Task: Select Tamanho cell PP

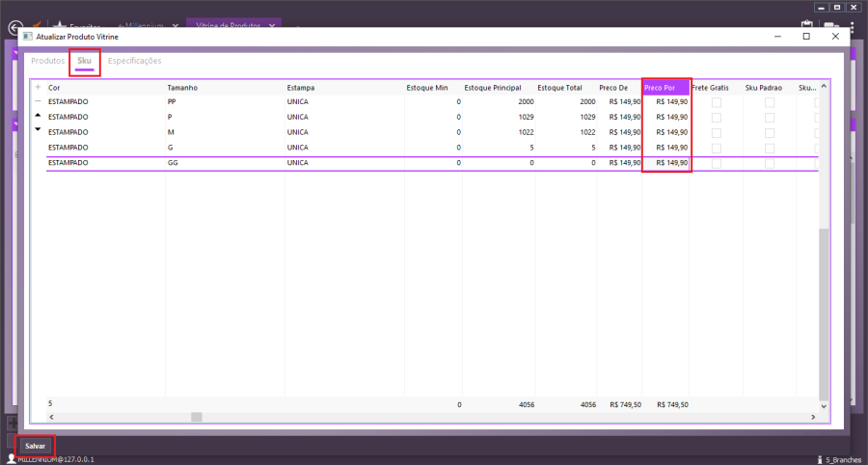Action: pyautogui.click(x=225, y=102)
